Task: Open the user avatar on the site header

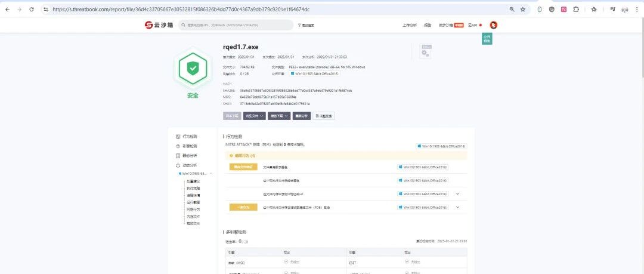Action: (494, 25)
